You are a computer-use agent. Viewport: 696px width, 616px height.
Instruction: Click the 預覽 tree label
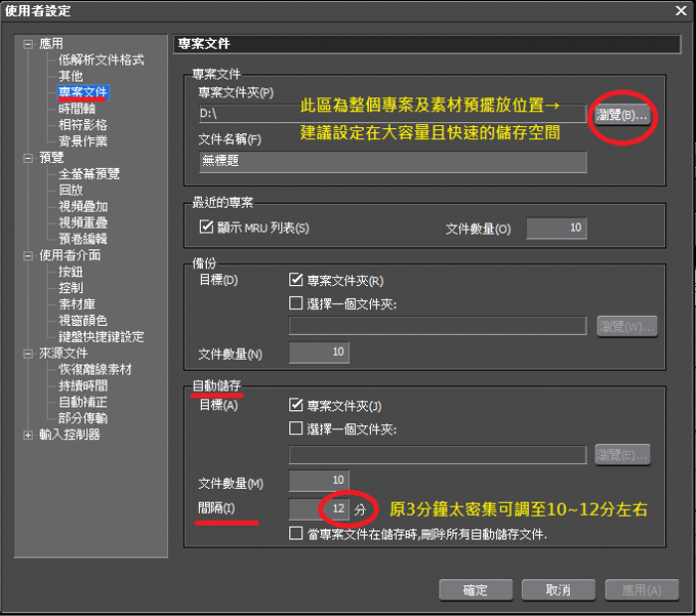click(x=52, y=157)
